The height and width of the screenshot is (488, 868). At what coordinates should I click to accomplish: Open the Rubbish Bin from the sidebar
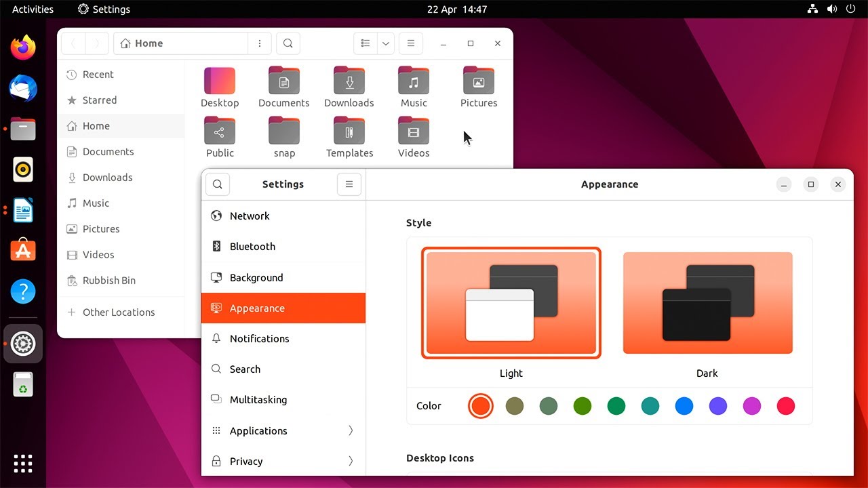pos(108,280)
